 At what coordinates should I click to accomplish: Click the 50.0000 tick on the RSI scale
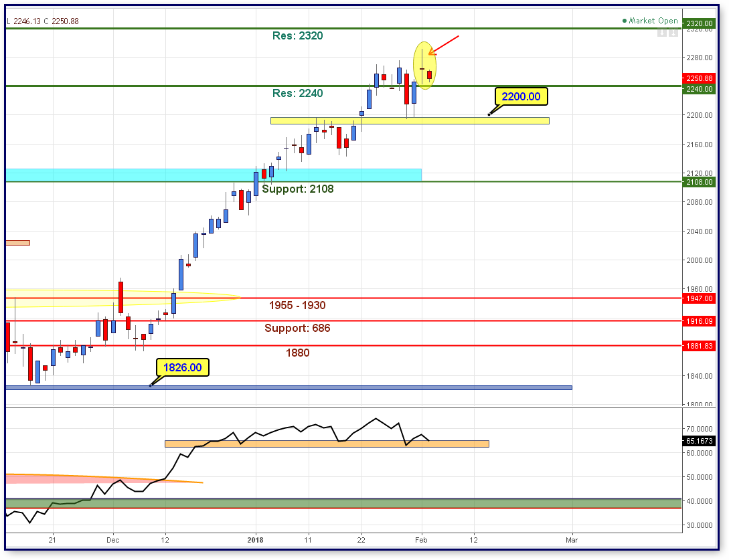click(x=700, y=477)
